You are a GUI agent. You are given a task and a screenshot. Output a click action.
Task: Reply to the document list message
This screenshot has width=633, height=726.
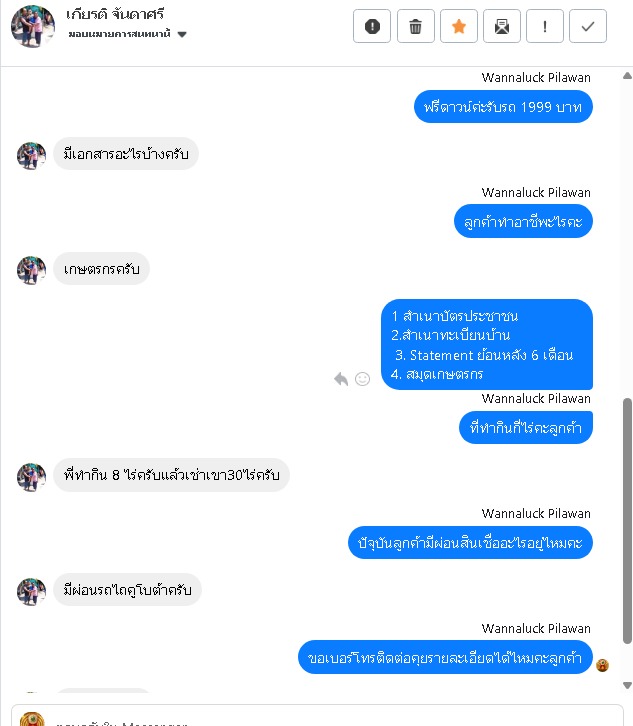[341, 379]
